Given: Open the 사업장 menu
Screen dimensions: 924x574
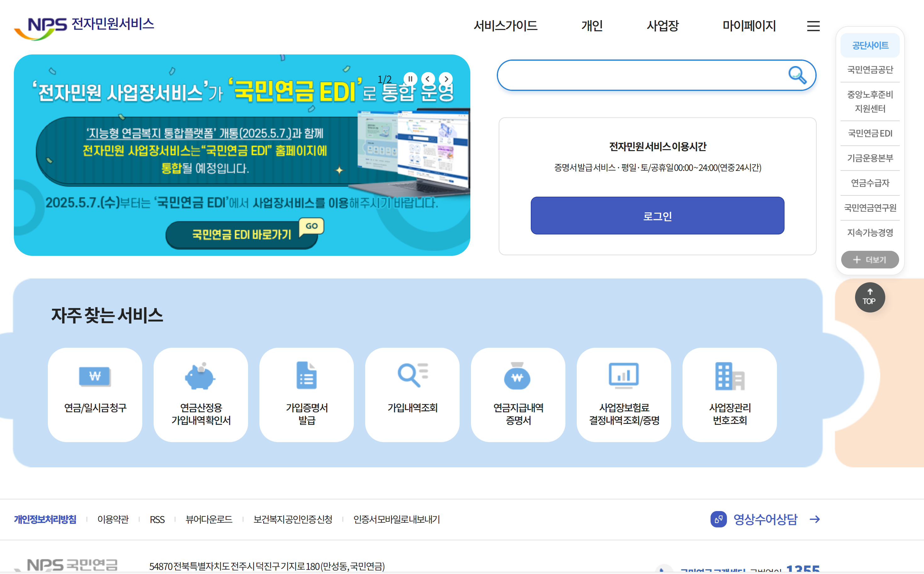Looking at the screenshot, I should [663, 26].
